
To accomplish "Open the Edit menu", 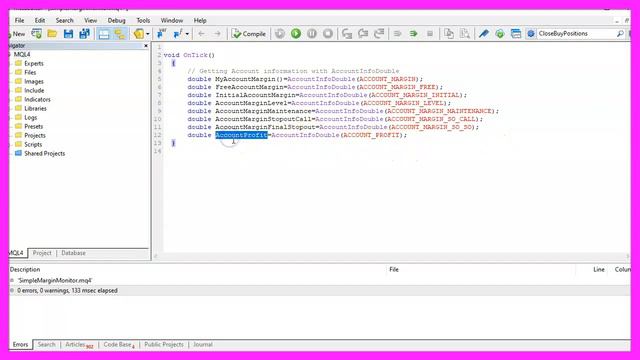I will pos(40,20).
